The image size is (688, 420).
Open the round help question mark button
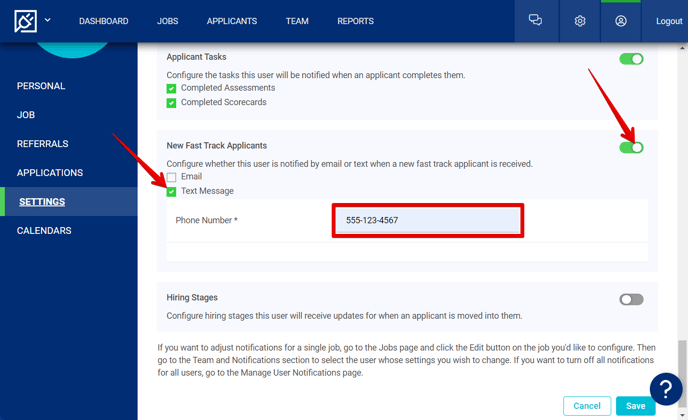click(x=666, y=389)
